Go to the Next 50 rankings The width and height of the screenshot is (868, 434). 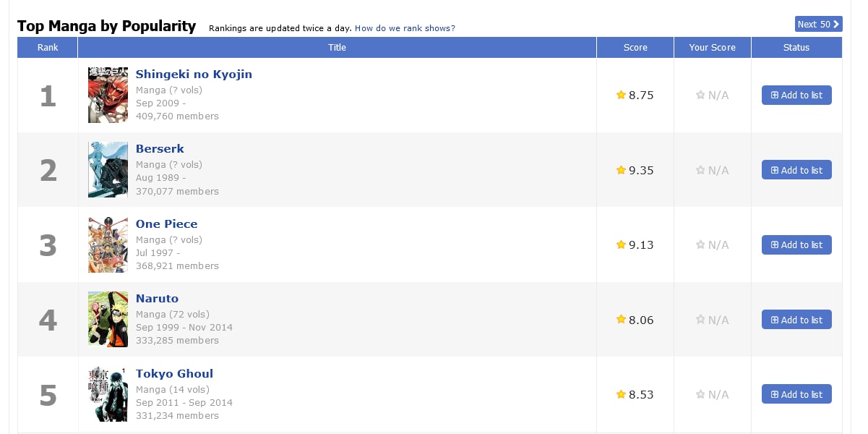(x=818, y=25)
